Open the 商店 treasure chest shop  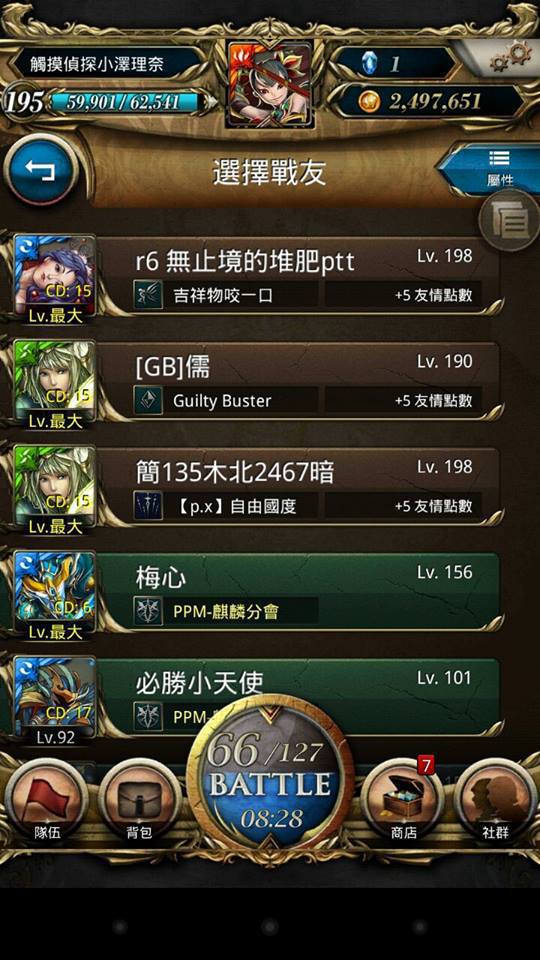click(403, 798)
